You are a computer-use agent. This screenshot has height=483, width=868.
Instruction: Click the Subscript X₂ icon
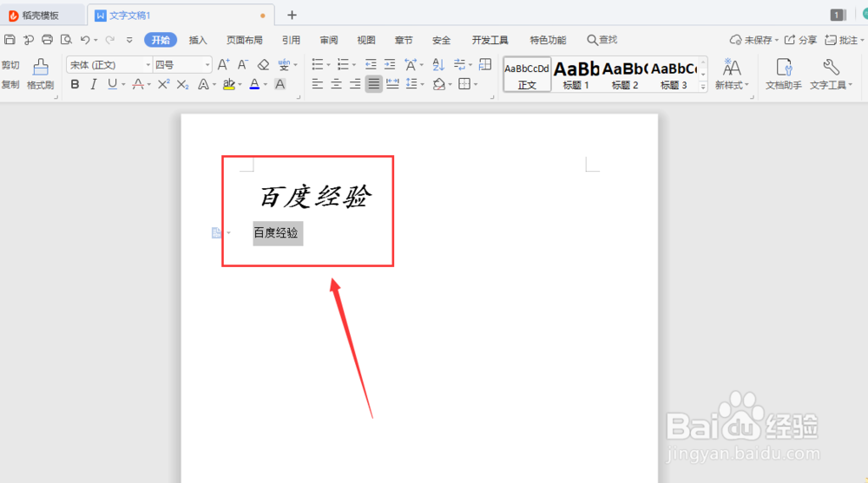click(x=182, y=84)
